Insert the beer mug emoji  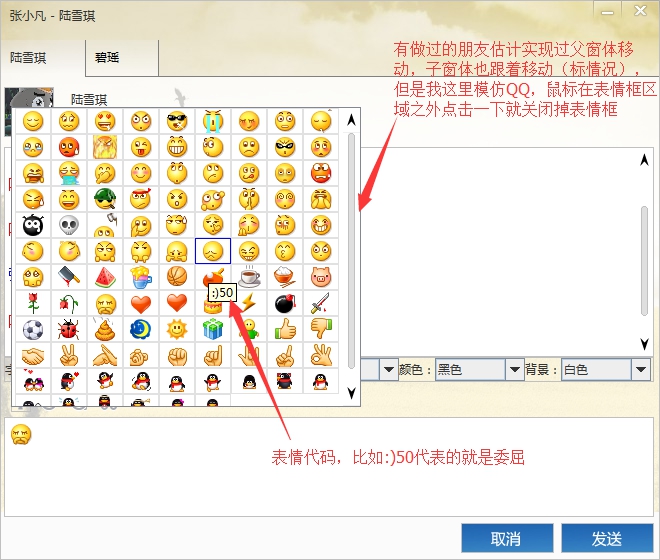click(x=141, y=277)
